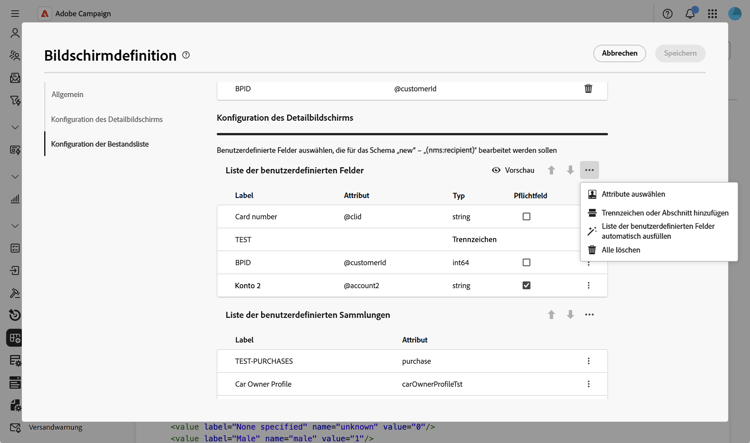Open the apps grid switcher
Image resolution: width=750 pixels, height=443 pixels.
tap(712, 14)
